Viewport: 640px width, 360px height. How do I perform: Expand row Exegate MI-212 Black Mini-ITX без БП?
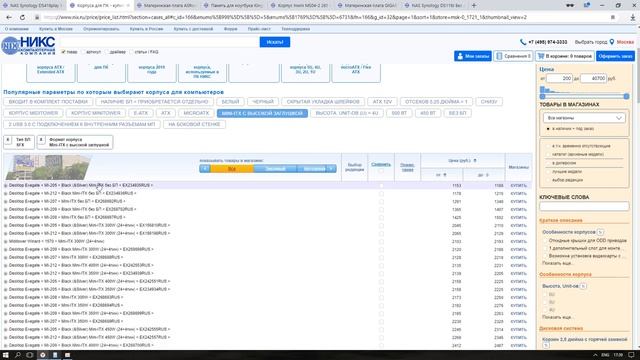coord(6,193)
